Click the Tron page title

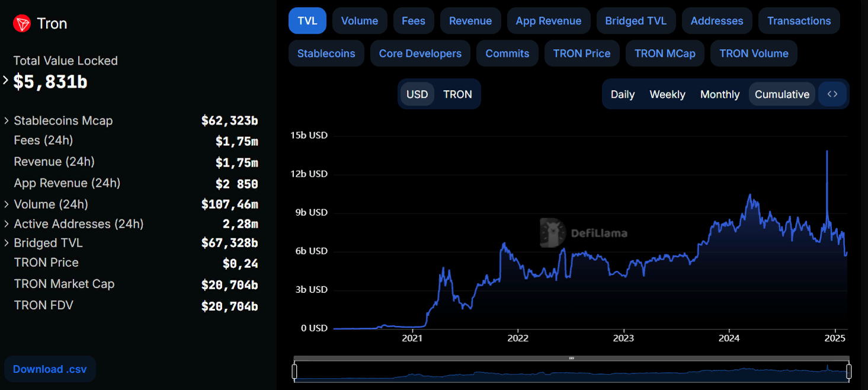[52, 24]
